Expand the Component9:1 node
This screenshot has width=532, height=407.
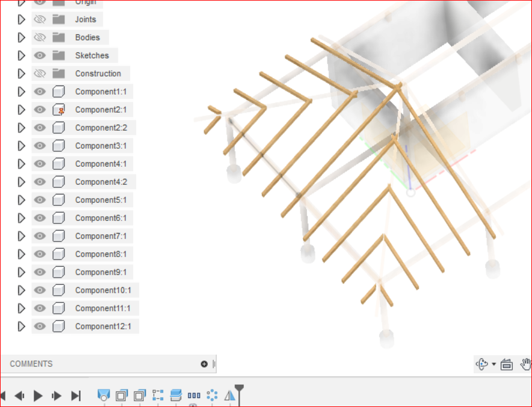(x=22, y=272)
